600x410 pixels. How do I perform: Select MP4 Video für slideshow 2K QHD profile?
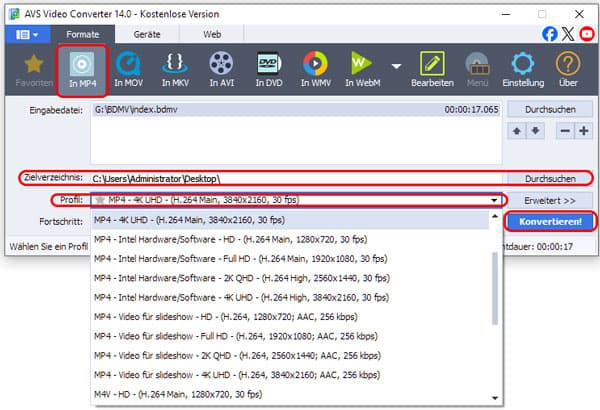click(290, 356)
